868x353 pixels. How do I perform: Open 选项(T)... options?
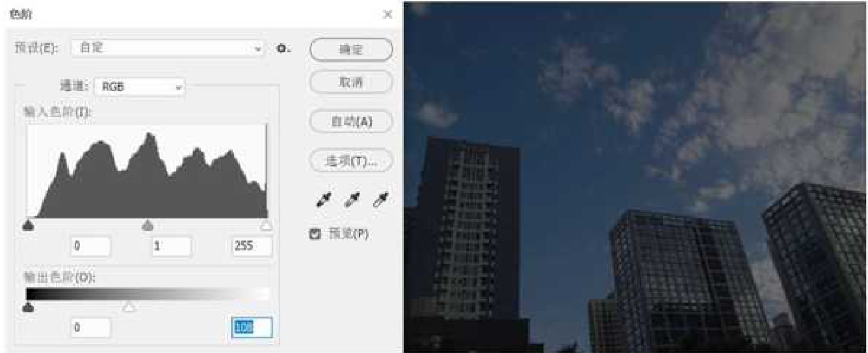tap(351, 162)
